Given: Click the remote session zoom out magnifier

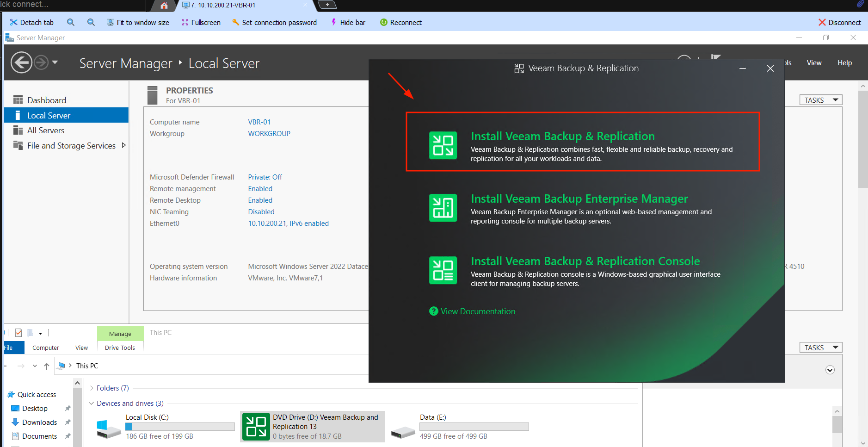Looking at the screenshot, I should [91, 22].
